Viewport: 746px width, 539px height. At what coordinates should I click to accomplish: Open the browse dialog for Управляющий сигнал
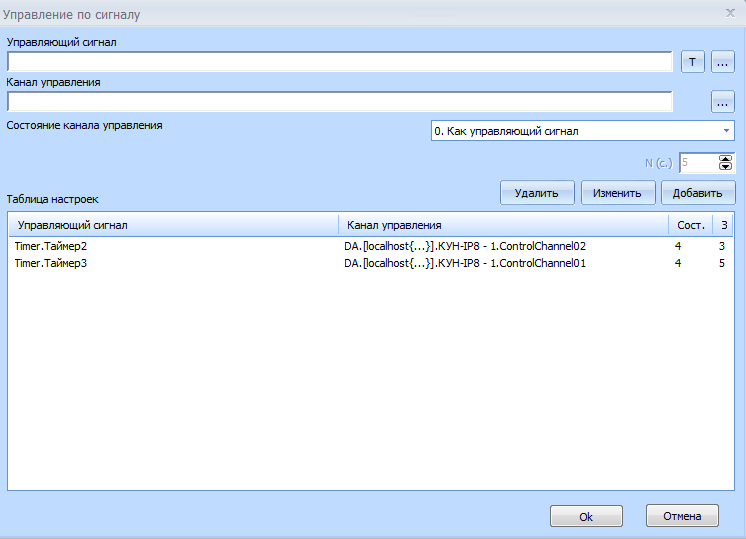(x=723, y=62)
